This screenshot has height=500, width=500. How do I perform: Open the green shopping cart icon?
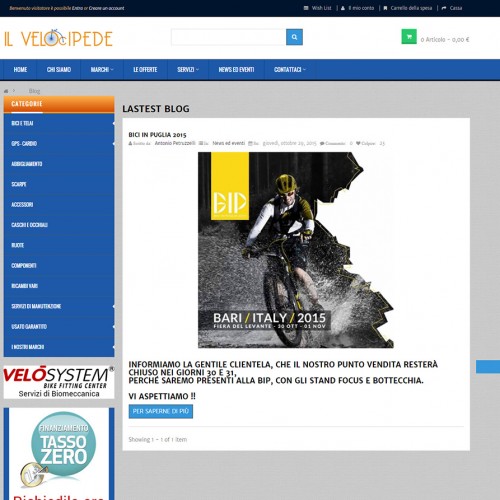coord(409,37)
